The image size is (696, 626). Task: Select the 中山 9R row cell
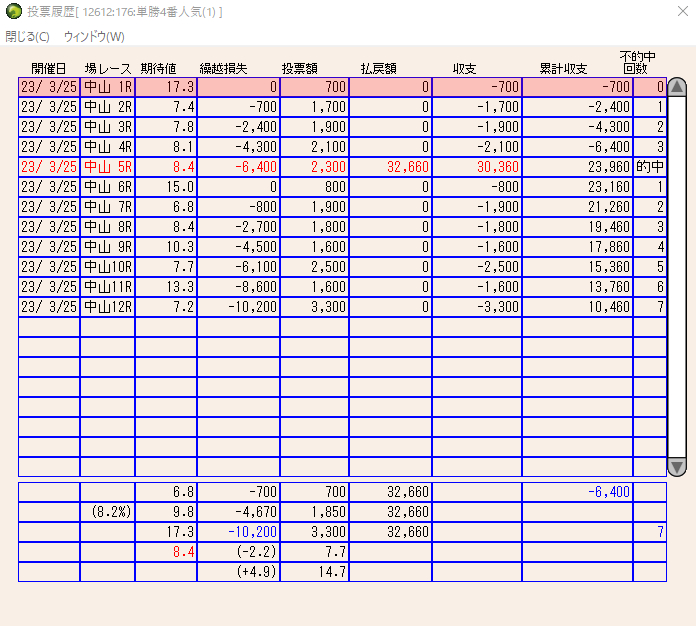(x=107, y=247)
